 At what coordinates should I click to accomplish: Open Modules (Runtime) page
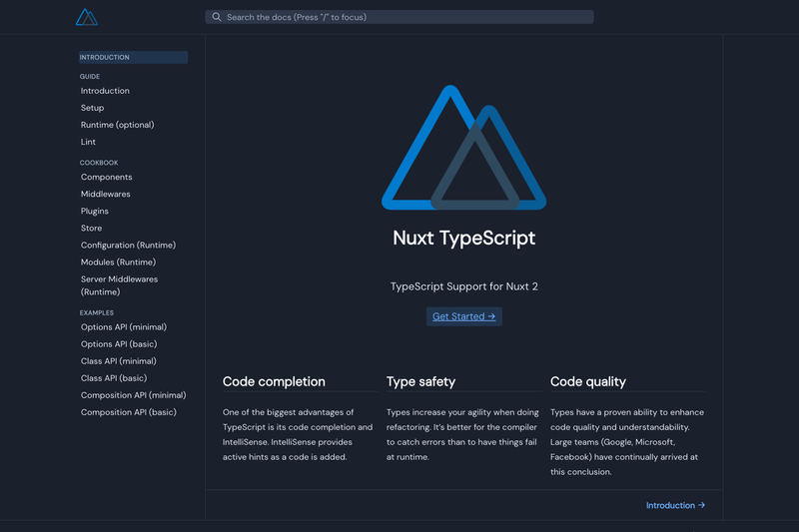(x=118, y=262)
